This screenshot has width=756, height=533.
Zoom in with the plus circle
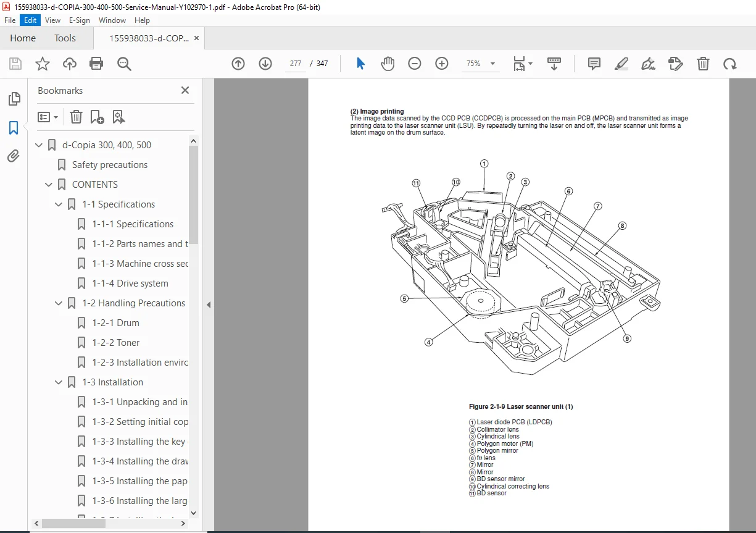coord(442,64)
